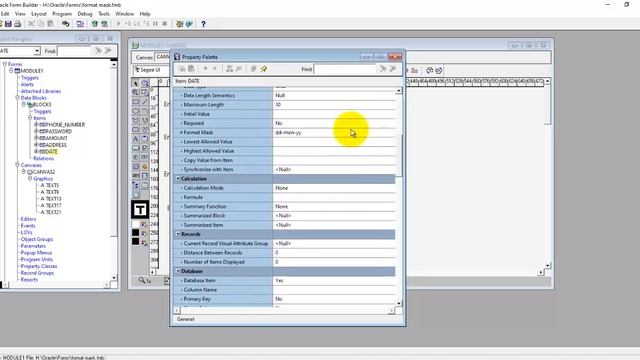Click Required property value No
Image resolution: width=640 pixels, height=360 pixels.
click(334, 123)
